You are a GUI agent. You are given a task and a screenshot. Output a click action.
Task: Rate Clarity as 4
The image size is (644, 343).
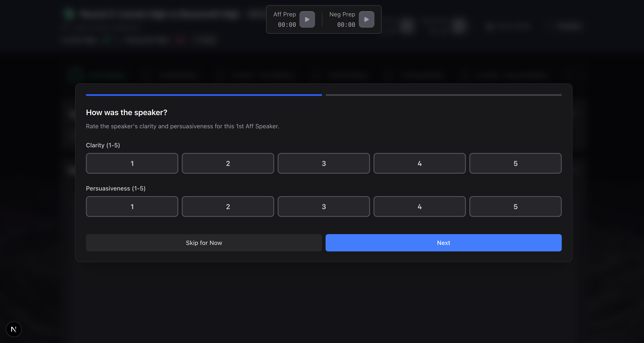(419, 163)
